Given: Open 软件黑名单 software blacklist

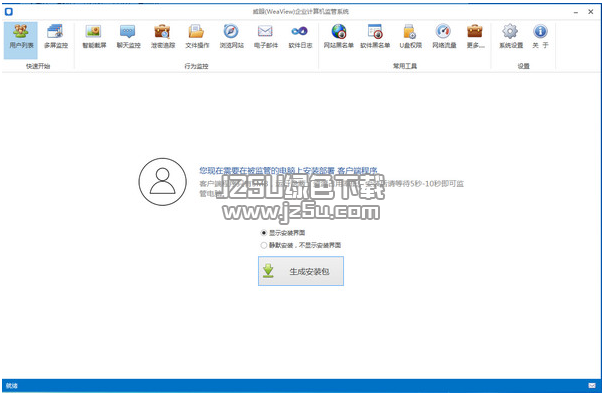Looking at the screenshot, I should pos(375,36).
